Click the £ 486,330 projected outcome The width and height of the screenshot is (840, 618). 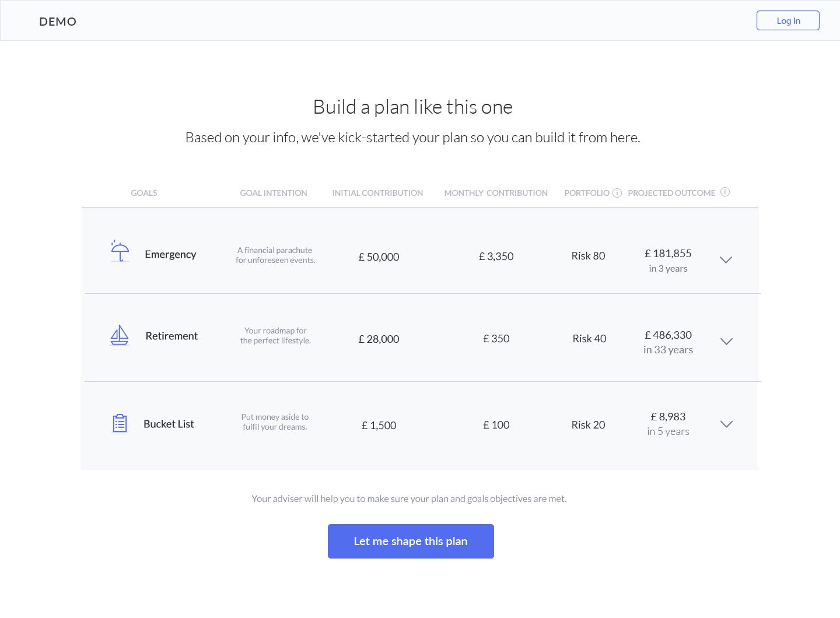[668, 335]
